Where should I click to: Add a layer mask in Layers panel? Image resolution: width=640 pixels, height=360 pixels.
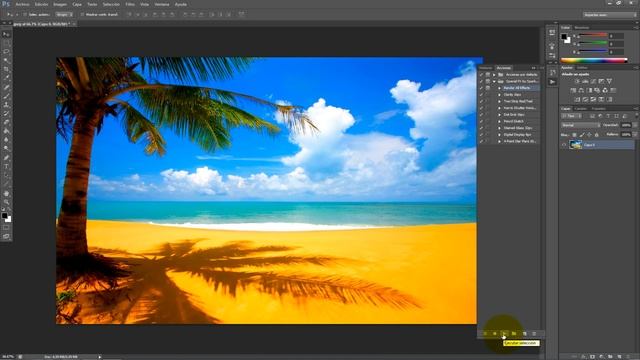[592, 357]
